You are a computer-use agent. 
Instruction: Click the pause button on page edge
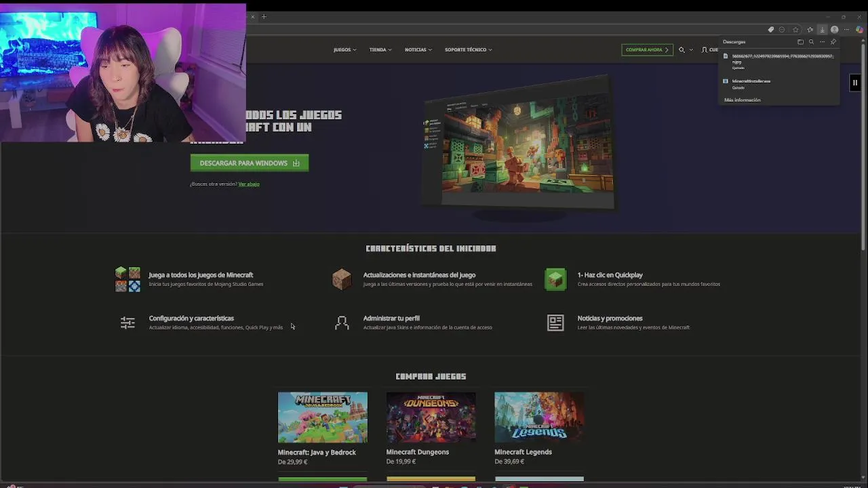(x=855, y=83)
